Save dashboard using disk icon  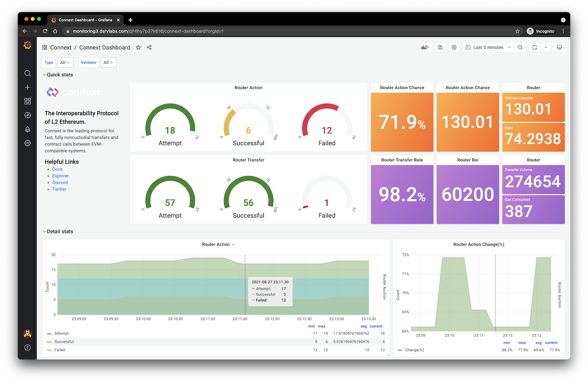440,47
